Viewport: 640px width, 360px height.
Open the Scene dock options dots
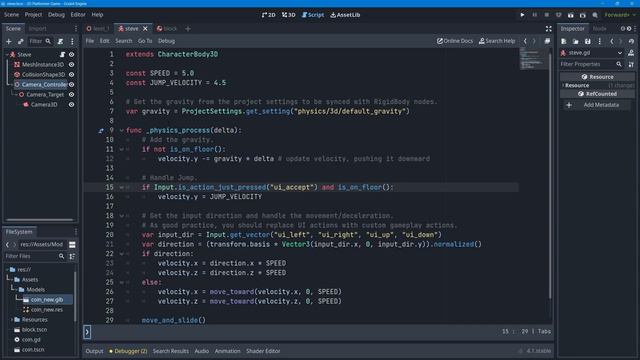click(x=76, y=29)
